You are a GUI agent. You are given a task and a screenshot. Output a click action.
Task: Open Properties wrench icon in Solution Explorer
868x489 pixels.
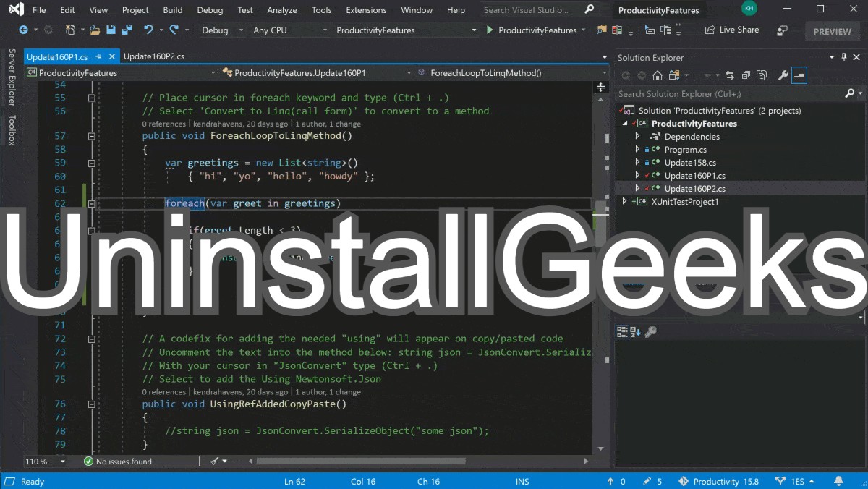pos(783,75)
